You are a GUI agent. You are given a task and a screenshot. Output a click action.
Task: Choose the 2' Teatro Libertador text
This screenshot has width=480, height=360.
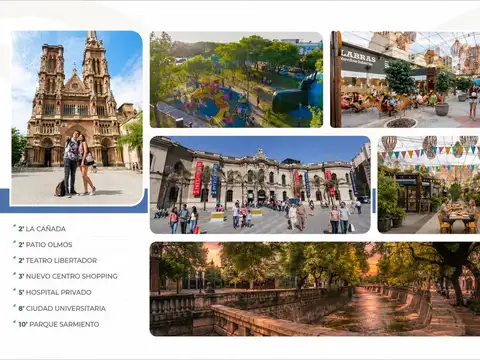pyautogui.click(x=58, y=261)
